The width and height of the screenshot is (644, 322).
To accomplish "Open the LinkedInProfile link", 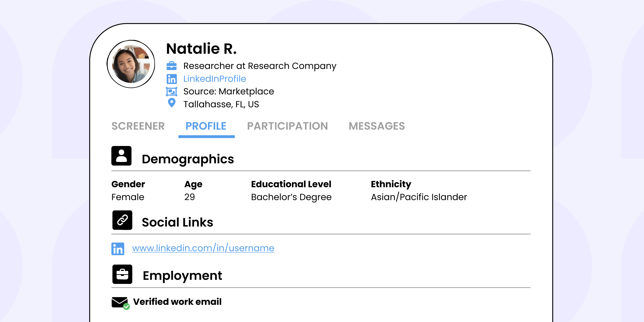I will 214,79.
